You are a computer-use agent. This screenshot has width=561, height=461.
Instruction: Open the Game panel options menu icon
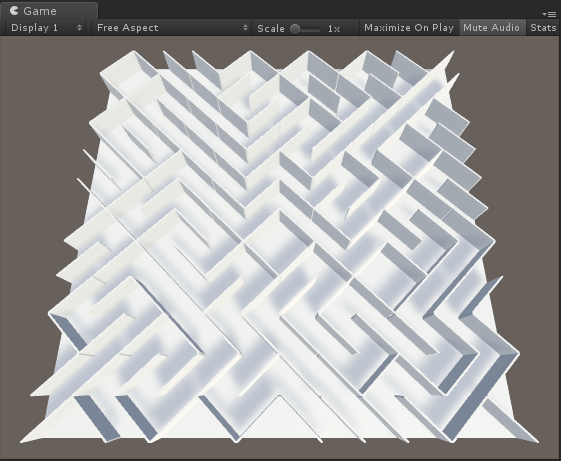[549, 14]
